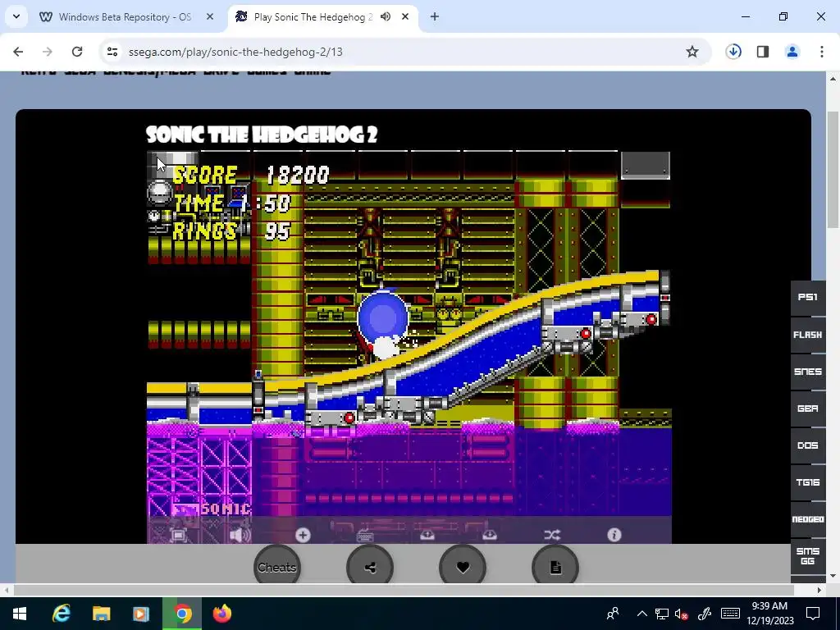The height and width of the screenshot is (630, 840).
Task: Expand the tab search dropdown arrow
Action: [x=16, y=16]
